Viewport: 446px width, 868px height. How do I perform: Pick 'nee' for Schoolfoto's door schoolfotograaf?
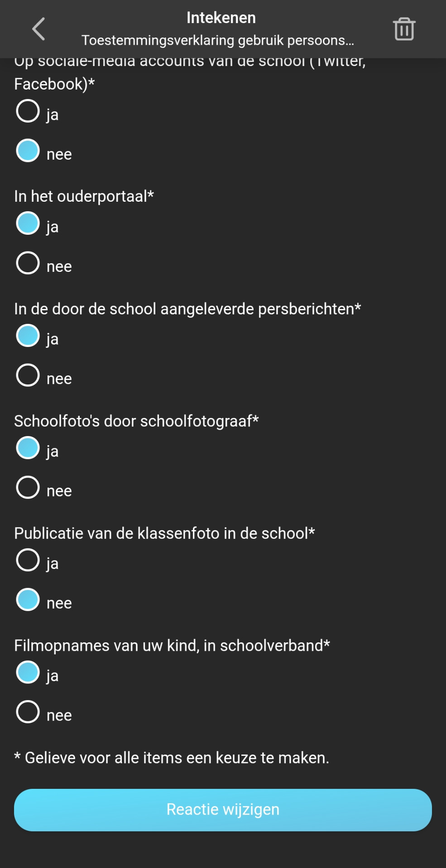pos(28,488)
